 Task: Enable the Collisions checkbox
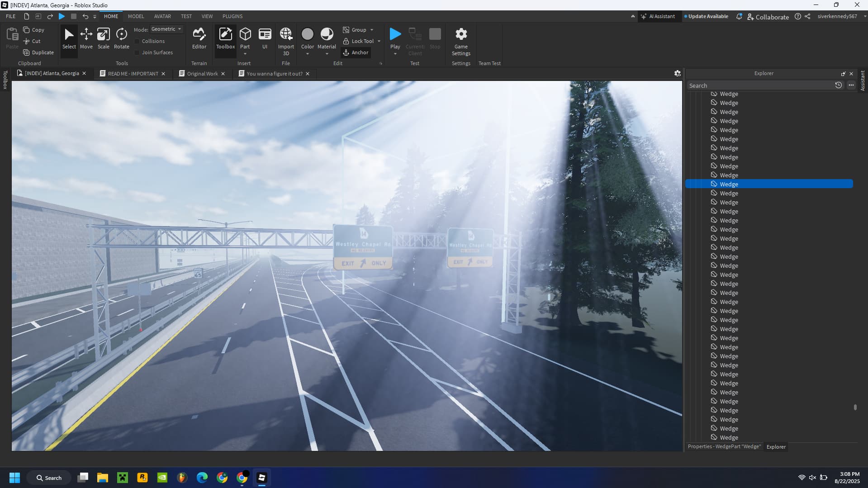[x=137, y=41]
